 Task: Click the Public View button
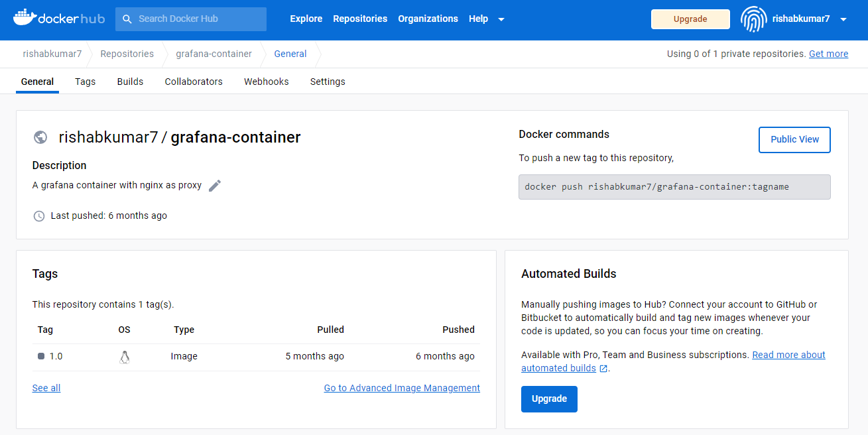pyautogui.click(x=794, y=139)
